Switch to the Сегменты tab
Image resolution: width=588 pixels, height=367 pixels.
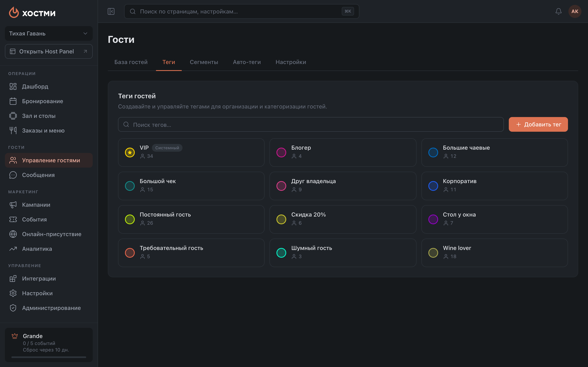(204, 62)
